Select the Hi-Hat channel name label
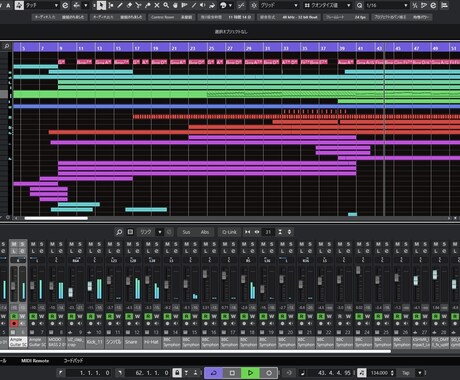This screenshot has height=380, width=460. click(153, 342)
